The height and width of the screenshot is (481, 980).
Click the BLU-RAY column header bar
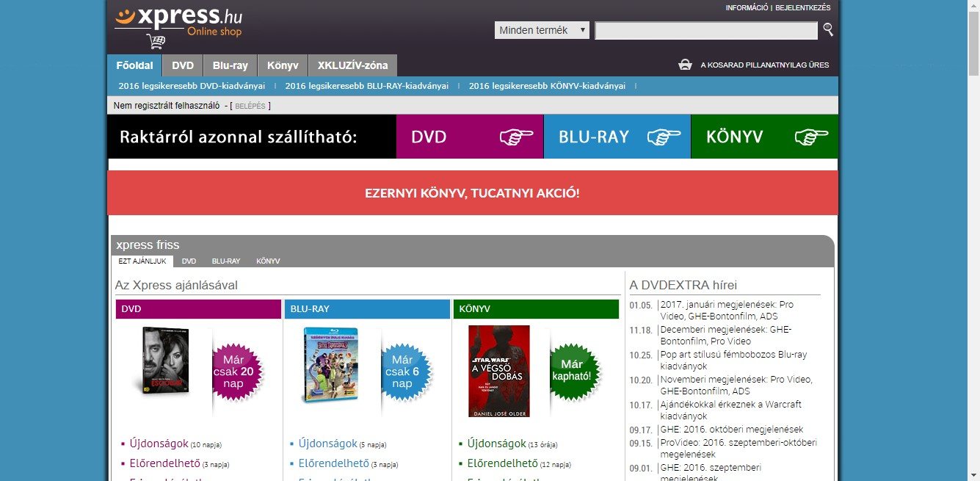pos(367,309)
